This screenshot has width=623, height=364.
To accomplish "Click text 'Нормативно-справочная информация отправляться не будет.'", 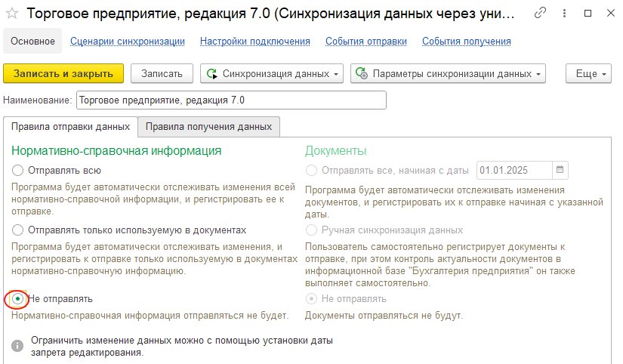I will [x=150, y=316].
